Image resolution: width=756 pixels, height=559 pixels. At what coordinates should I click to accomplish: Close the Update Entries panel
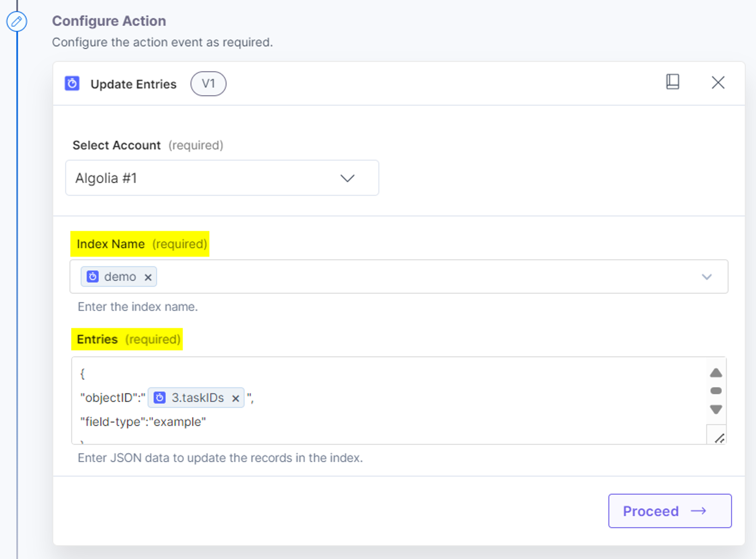(x=718, y=83)
